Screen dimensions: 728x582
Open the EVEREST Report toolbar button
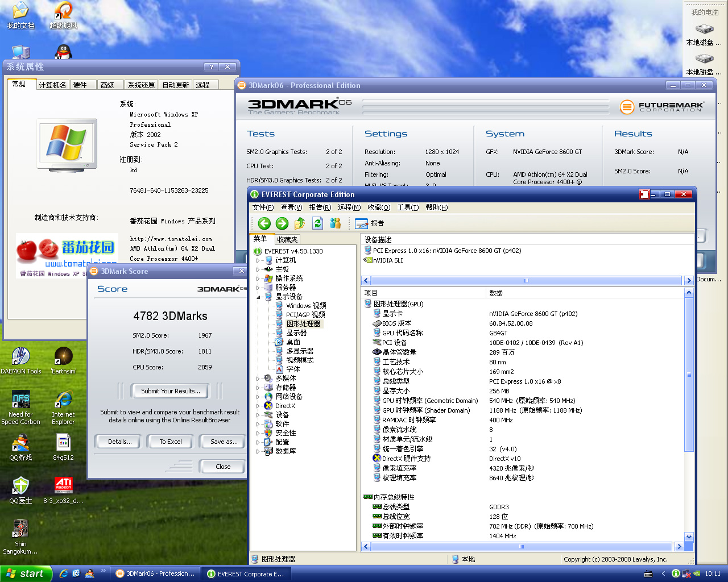(370, 223)
